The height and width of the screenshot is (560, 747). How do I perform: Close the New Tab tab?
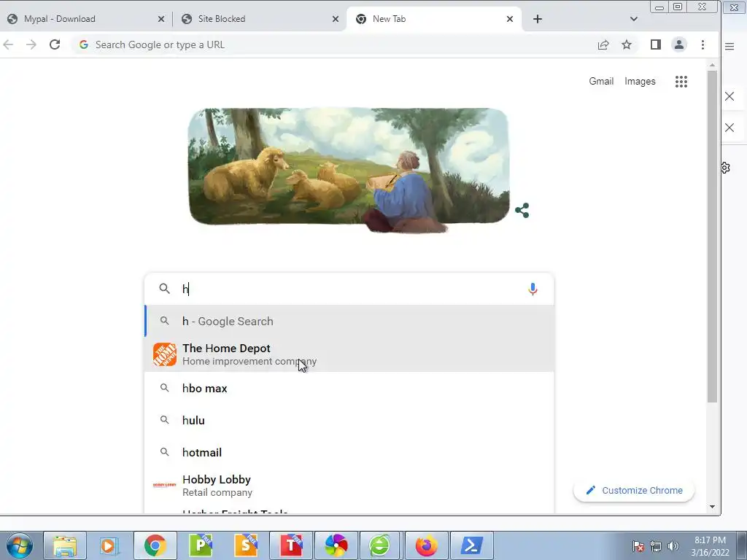pos(510,19)
